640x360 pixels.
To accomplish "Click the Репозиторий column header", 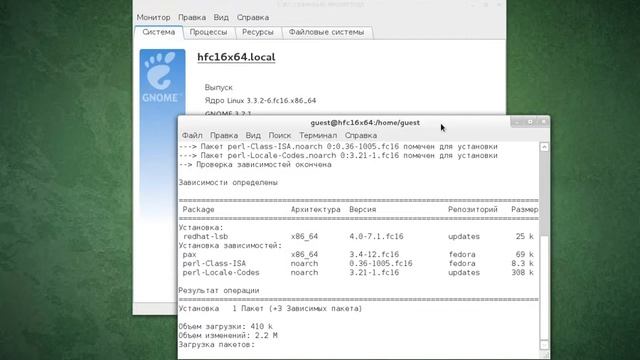I will point(473,209).
